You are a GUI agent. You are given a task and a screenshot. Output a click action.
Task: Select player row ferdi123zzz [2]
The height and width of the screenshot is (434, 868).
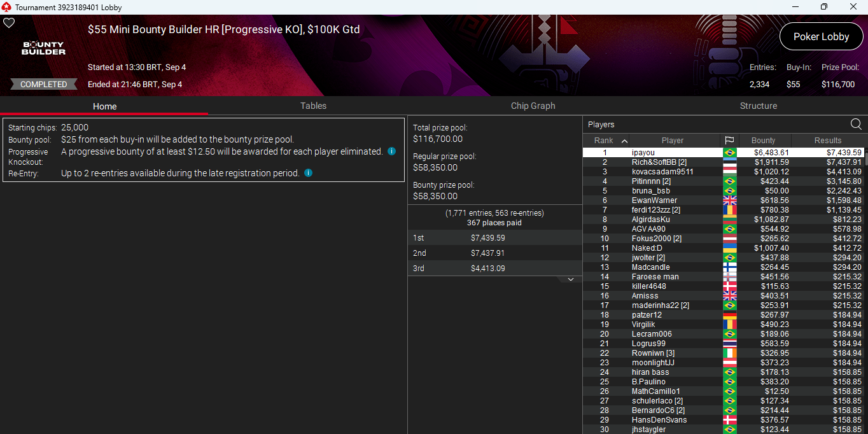pos(723,210)
